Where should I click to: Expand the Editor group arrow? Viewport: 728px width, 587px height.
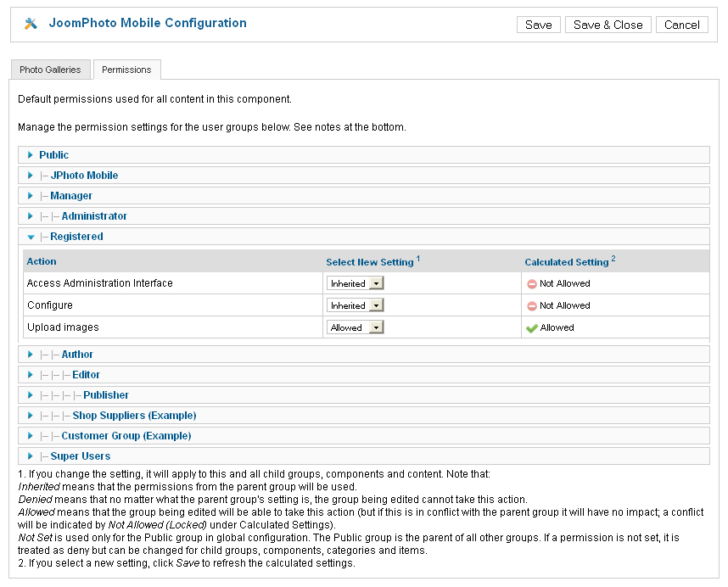click(x=31, y=375)
